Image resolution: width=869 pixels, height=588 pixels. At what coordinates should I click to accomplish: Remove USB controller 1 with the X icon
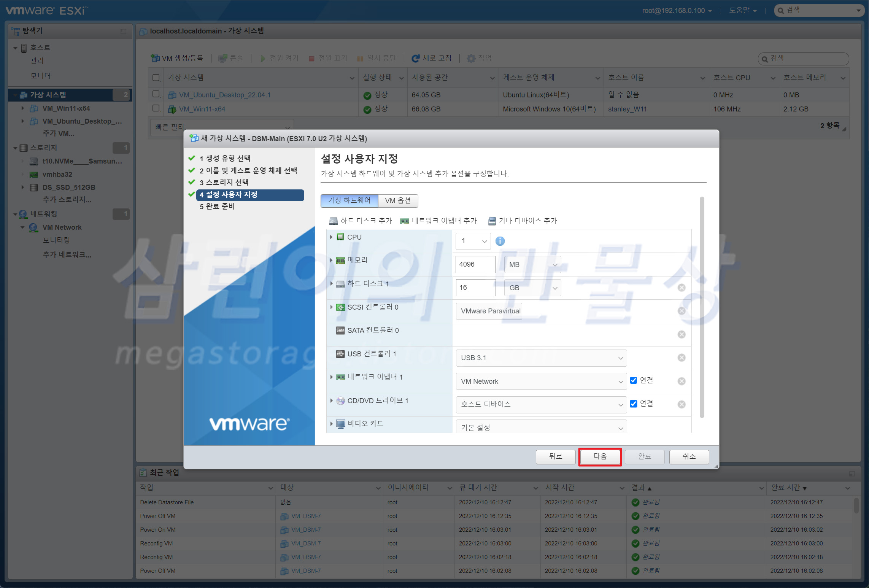pos(682,358)
